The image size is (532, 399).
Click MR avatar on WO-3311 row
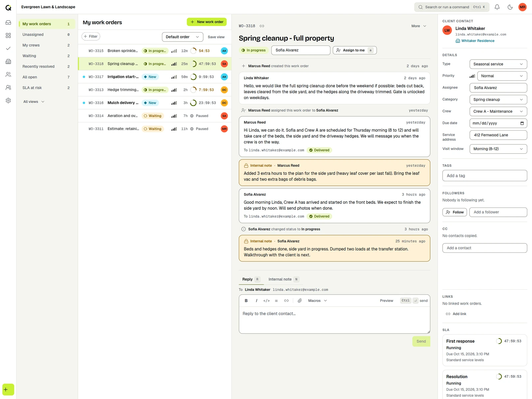(x=224, y=129)
